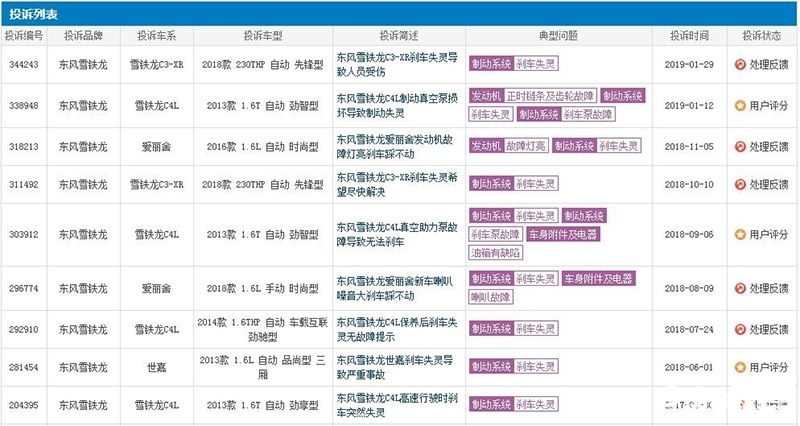Open complaint 爱丽舍发动机故障灯亮刹车踩不动

(395, 147)
